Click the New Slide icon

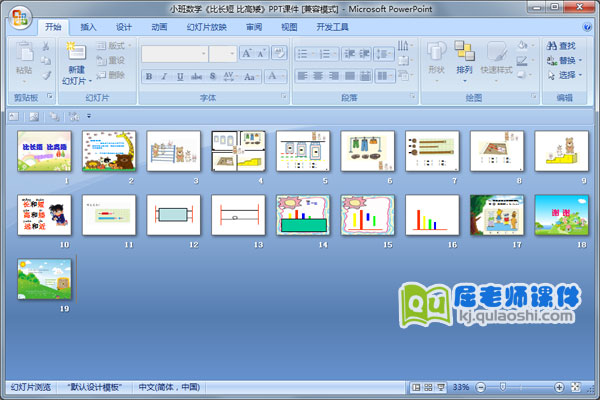pos(77,52)
